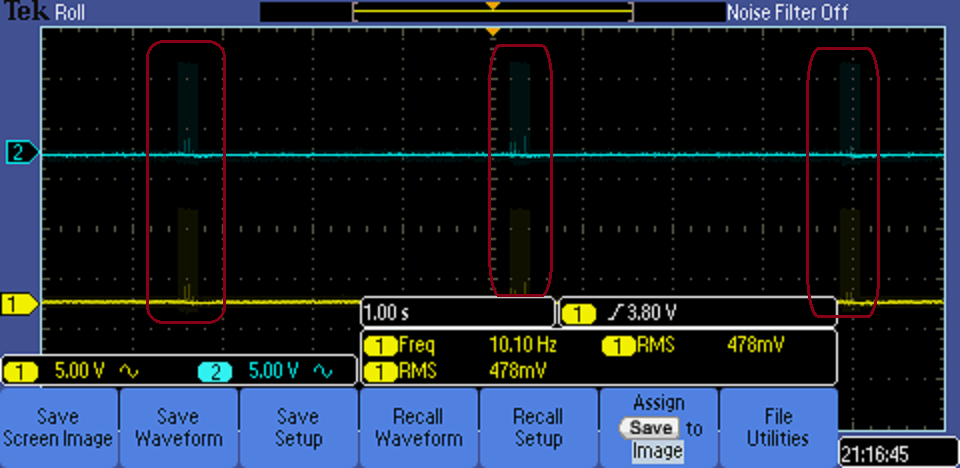Click the Freq 10.10 Hz measurement
This screenshot has width=960, height=468.
pyautogui.click(x=461, y=345)
